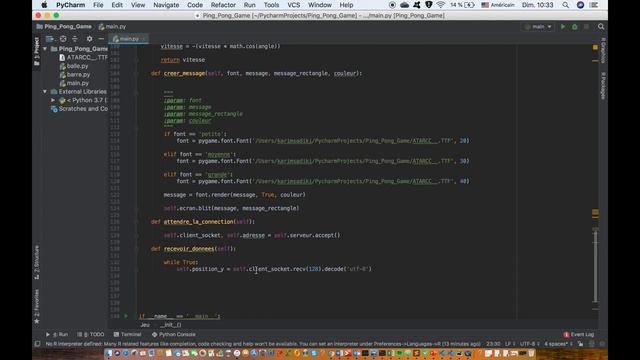Image resolution: width=640 pixels, height=360 pixels.
Task: Open the project view selector icon
Action: click(49, 39)
